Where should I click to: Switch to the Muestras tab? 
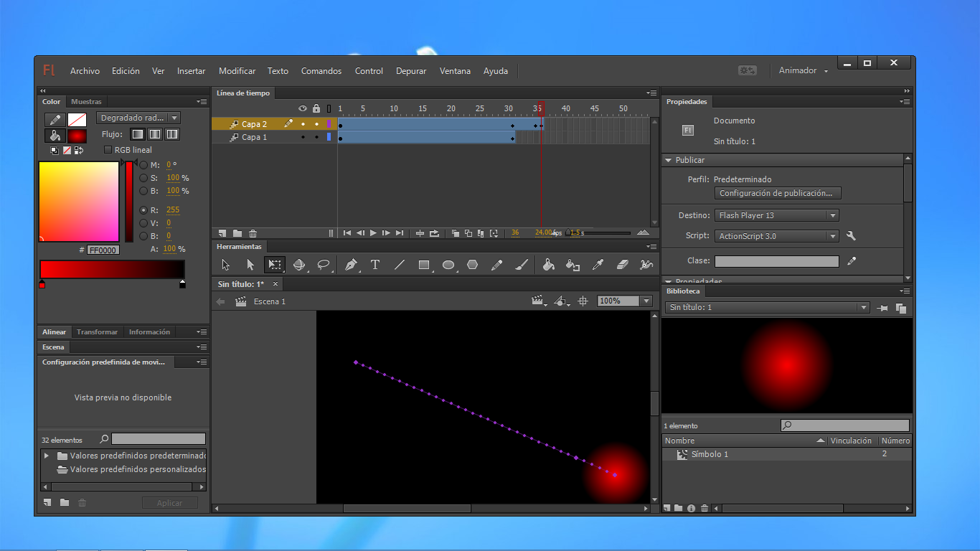[86, 101]
